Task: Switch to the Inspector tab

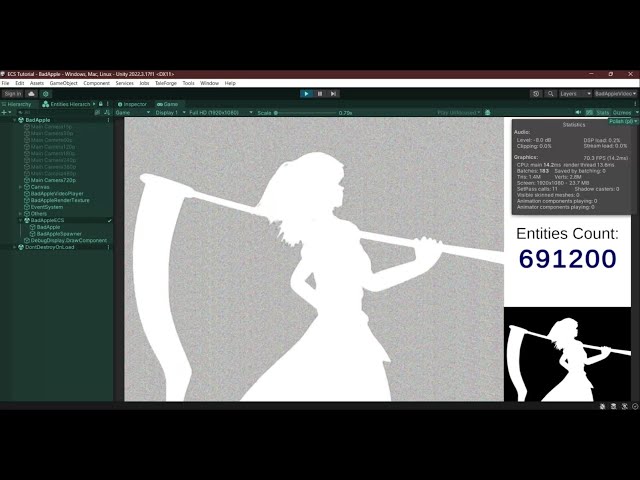Action: [x=132, y=104]
